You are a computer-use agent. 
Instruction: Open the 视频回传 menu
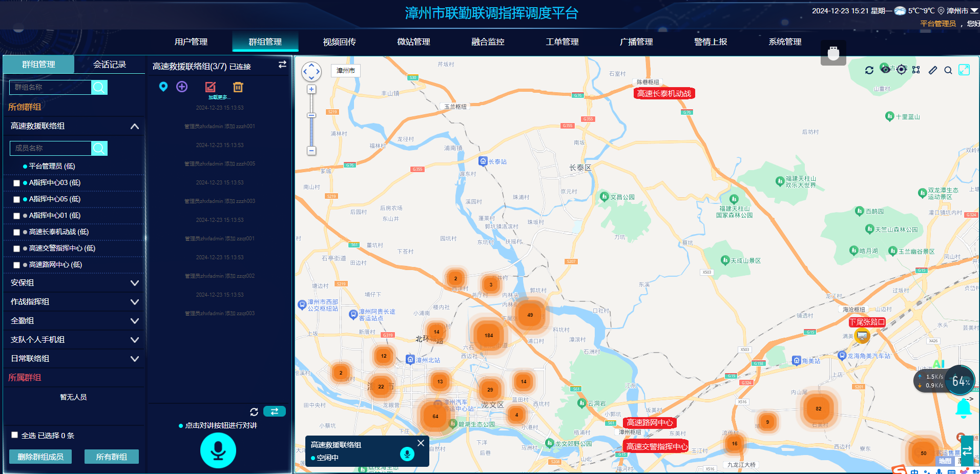point(339,42)
